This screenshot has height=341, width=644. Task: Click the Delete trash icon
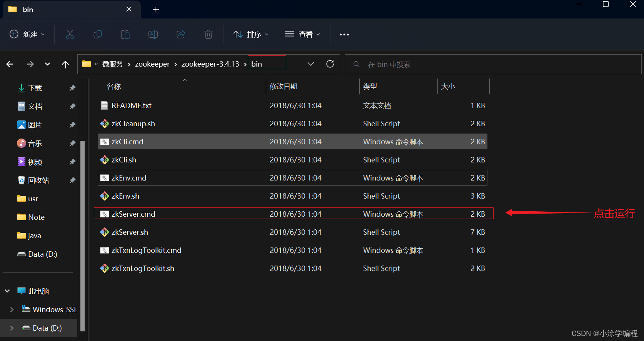209,34
